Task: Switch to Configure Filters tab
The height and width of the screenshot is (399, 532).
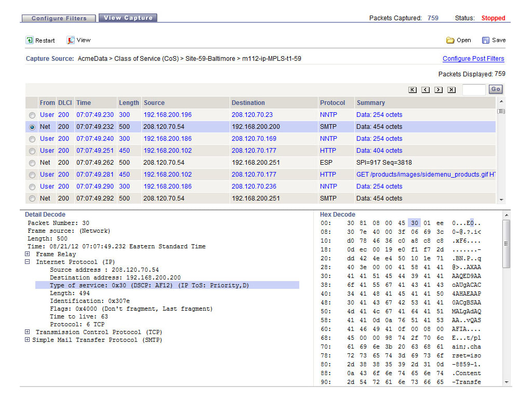Action: click(59, 18)
